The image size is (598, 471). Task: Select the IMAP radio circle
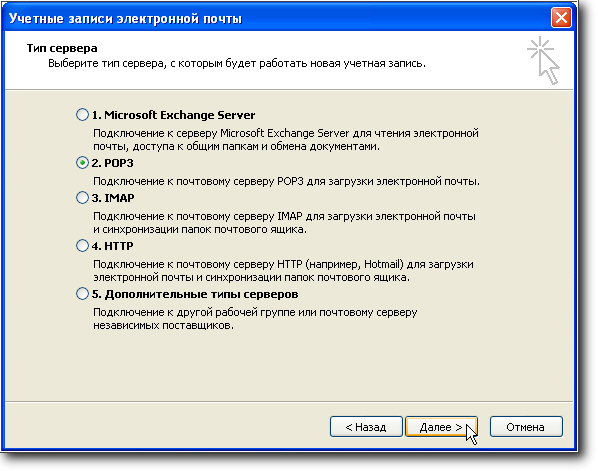[x=82, y=198]
